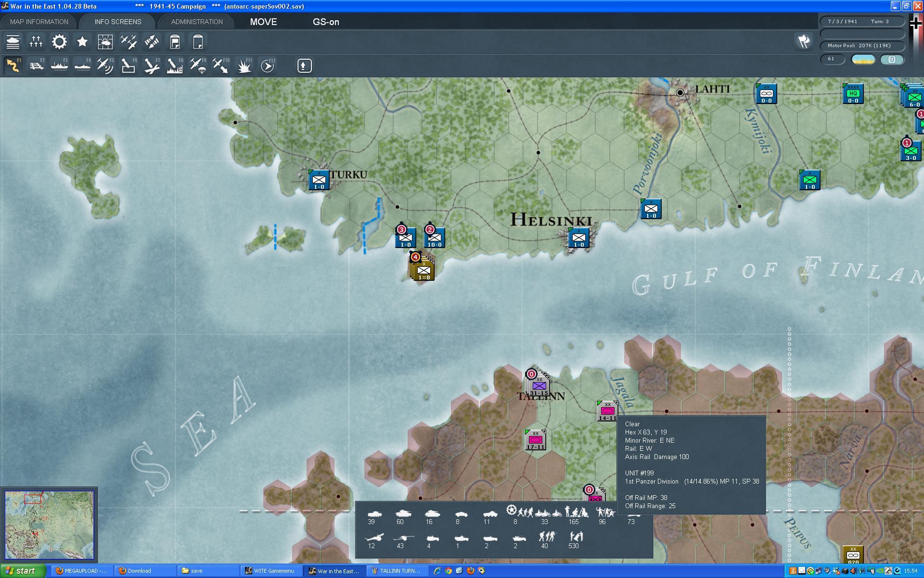Click the system clock showing 15.54
The width and height of the screenshot is (924, 578).
pyautogui.click(x=911, y=571)
